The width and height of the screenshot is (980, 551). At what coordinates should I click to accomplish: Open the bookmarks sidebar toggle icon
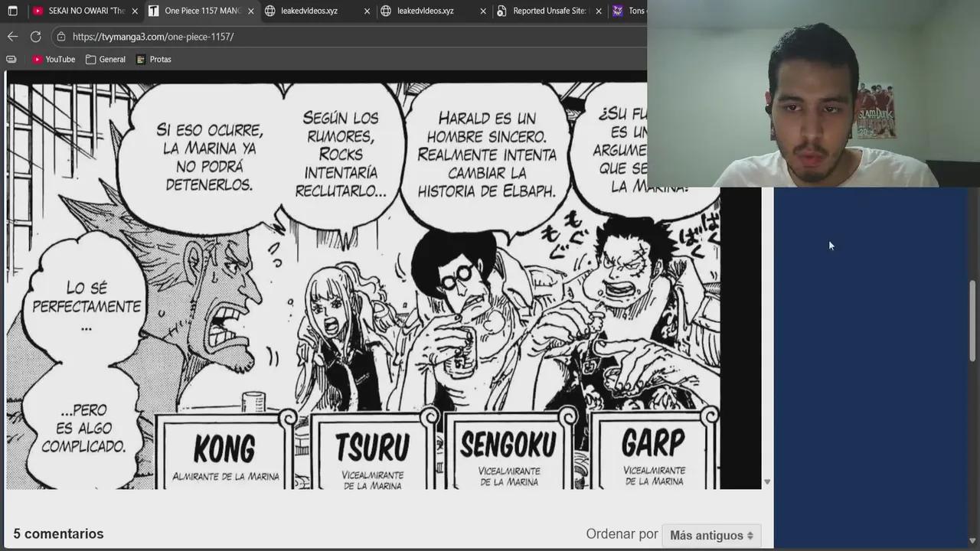coord(11,59)
